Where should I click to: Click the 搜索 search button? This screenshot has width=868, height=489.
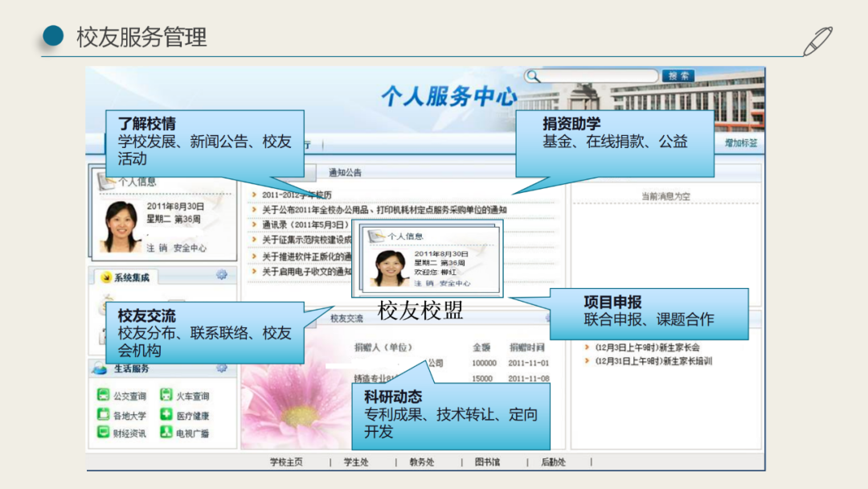[678, 76]
